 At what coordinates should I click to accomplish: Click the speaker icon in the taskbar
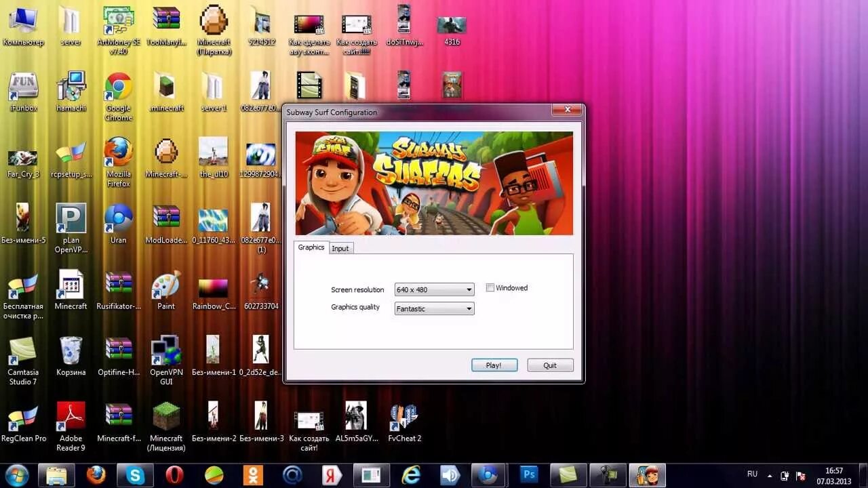pos(450,475)
